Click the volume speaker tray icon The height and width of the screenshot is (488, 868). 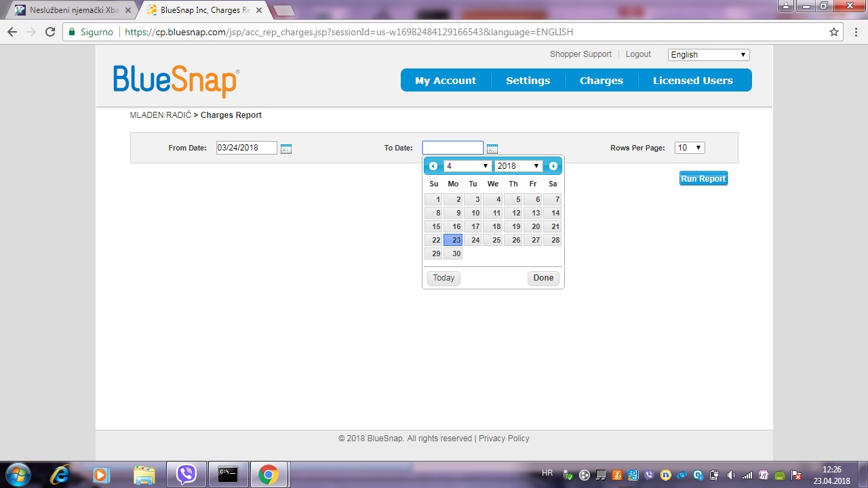coord(731,475)
